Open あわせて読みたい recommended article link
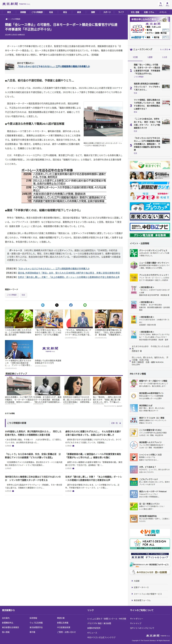This screenshot has height=644, width=172. (x=53, y=67)
